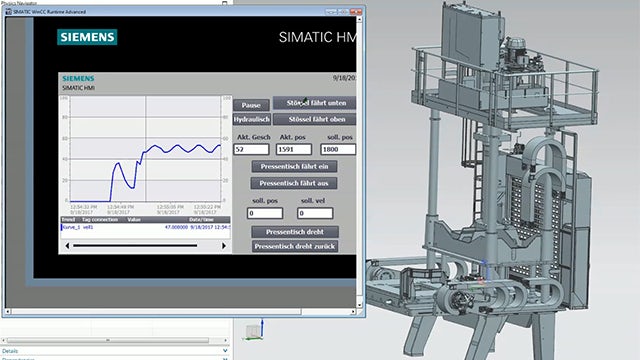Collapse the Physics Navigator panel
The width and height of the screenshot is (640, 360).
pyautogui.click(x=224, y=2)
